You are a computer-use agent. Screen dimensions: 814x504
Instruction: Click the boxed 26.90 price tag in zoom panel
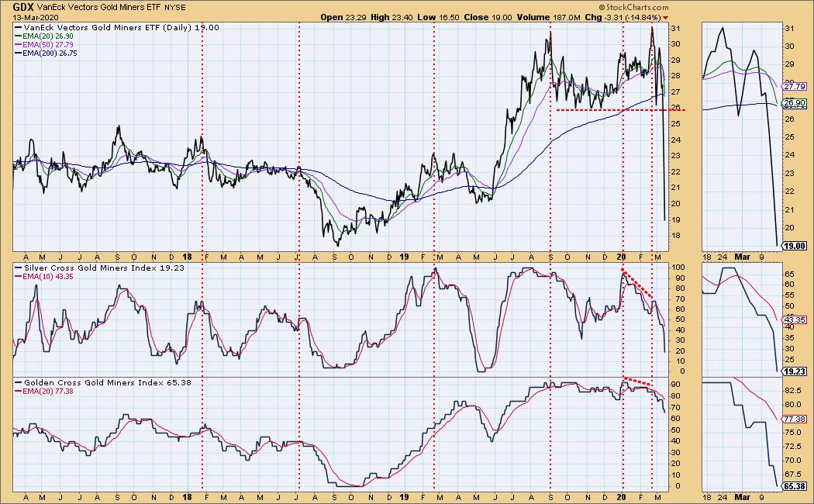[x=796, y=104]
